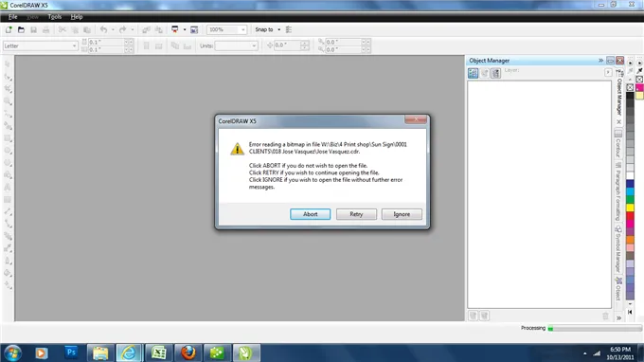Open the Units dropdown

pos(254,46)
